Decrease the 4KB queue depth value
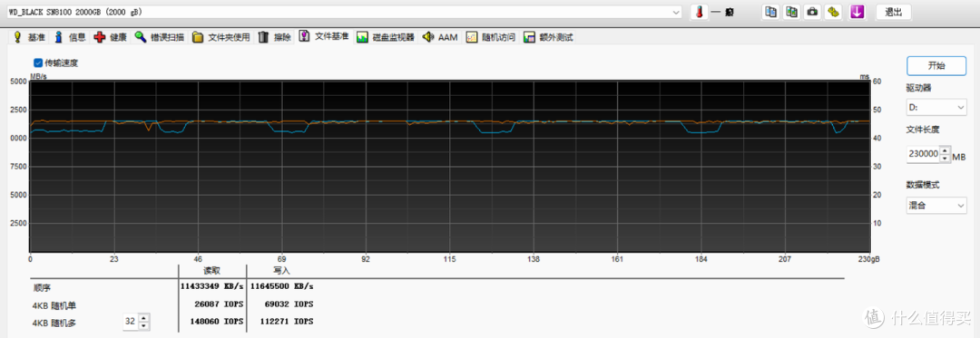This screenshot has width=980, height=338. tap(144, 326)
